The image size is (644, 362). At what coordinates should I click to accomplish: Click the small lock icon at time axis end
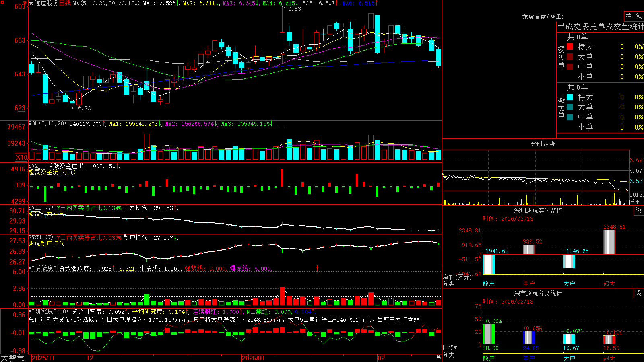tap(438, 357)
